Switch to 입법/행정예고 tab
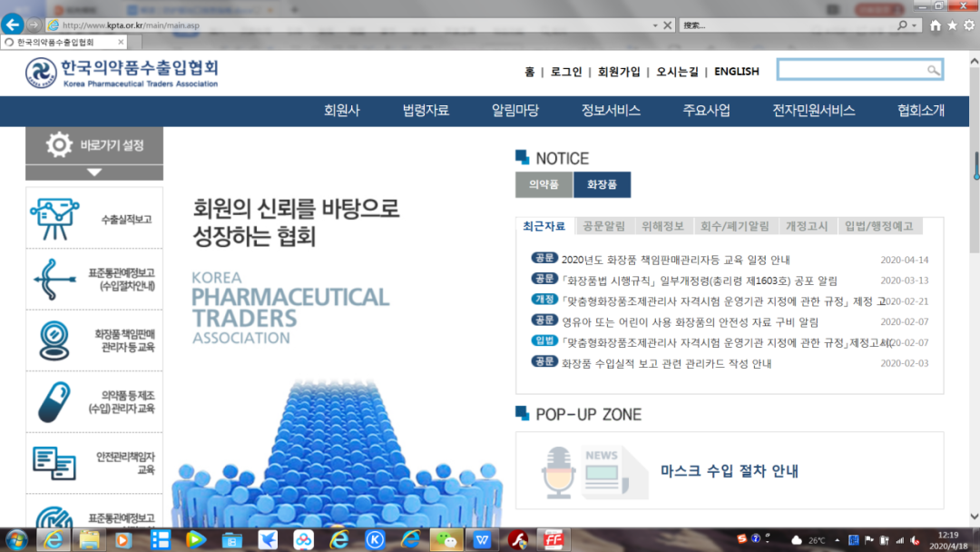This screenshot has width=980, height=552. tap(878, 226)
